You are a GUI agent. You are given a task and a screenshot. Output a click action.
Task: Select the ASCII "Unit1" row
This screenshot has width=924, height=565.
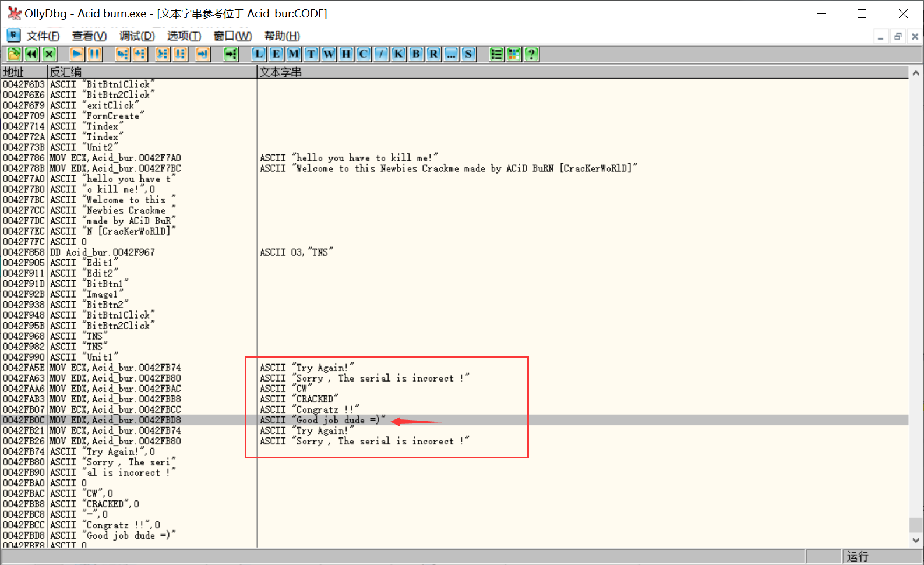pyautogui.click(x=454, y=357)
